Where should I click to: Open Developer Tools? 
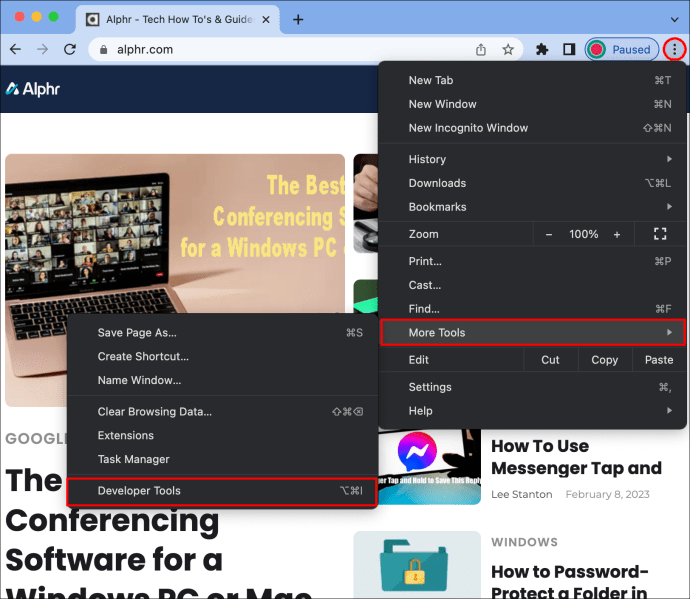click(222, 491)
